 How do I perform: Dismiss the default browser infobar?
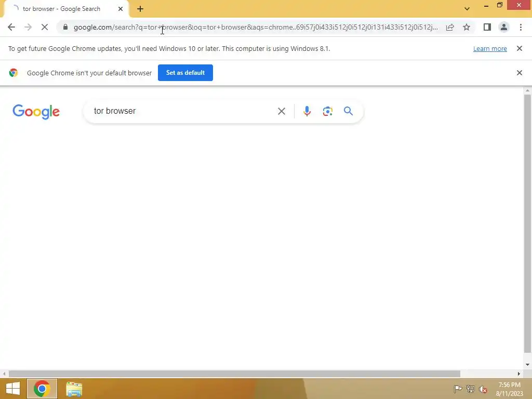pyautogui.click(x=520, y=73)
